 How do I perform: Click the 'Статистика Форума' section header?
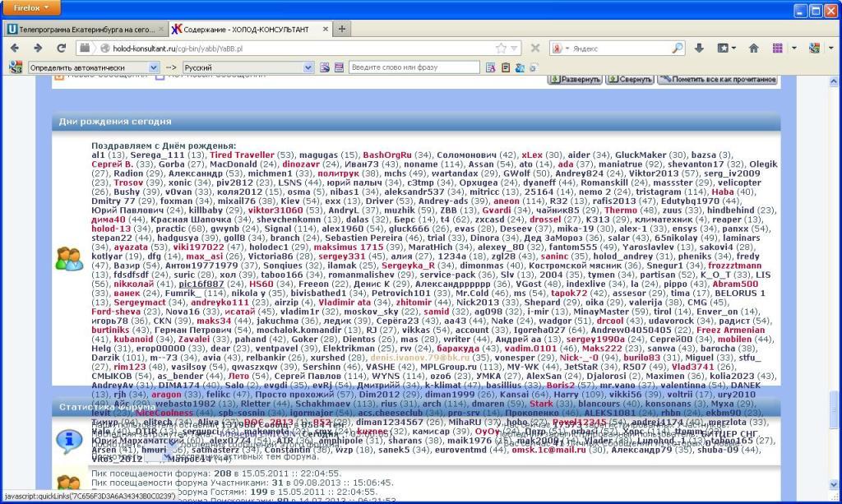click(x=416, y=407)
